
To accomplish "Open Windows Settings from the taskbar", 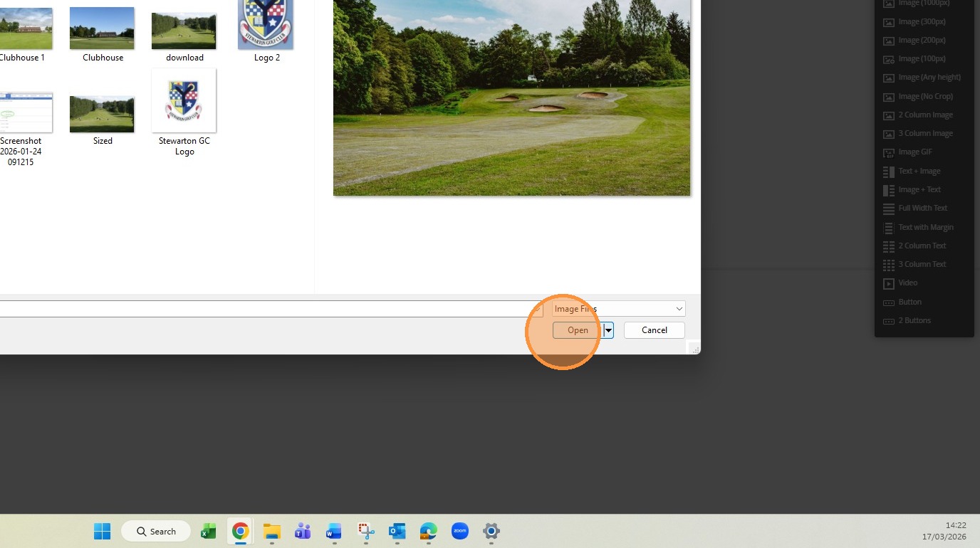I will (491, 531).
